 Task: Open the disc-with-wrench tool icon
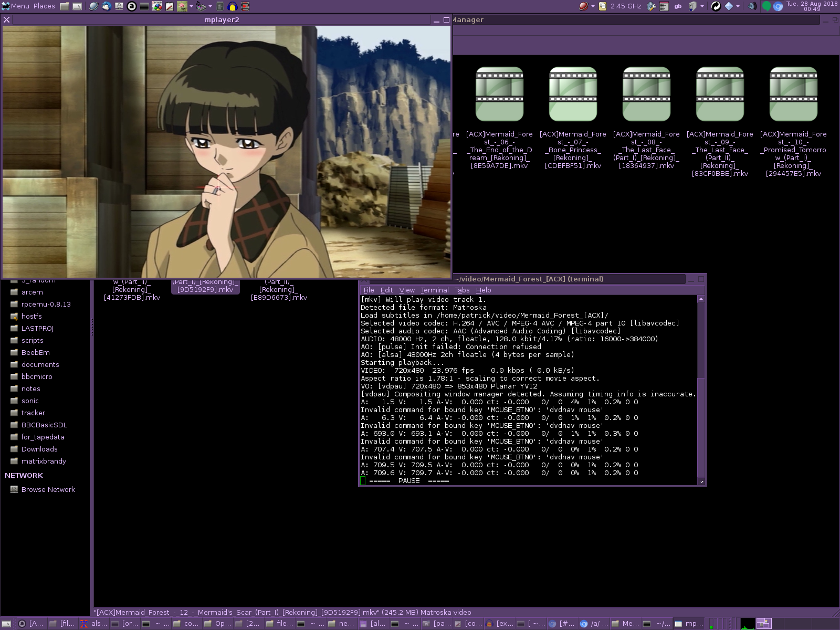coord(652,6)
